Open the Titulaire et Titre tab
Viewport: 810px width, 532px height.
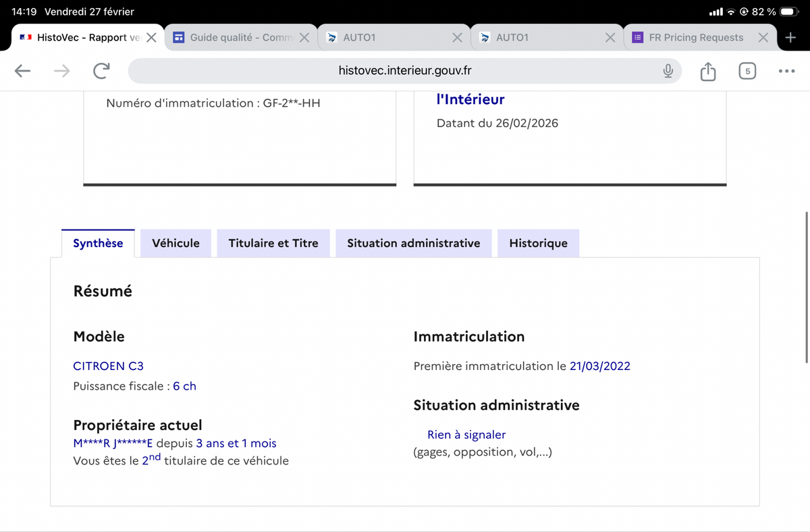tap(273, 243)
